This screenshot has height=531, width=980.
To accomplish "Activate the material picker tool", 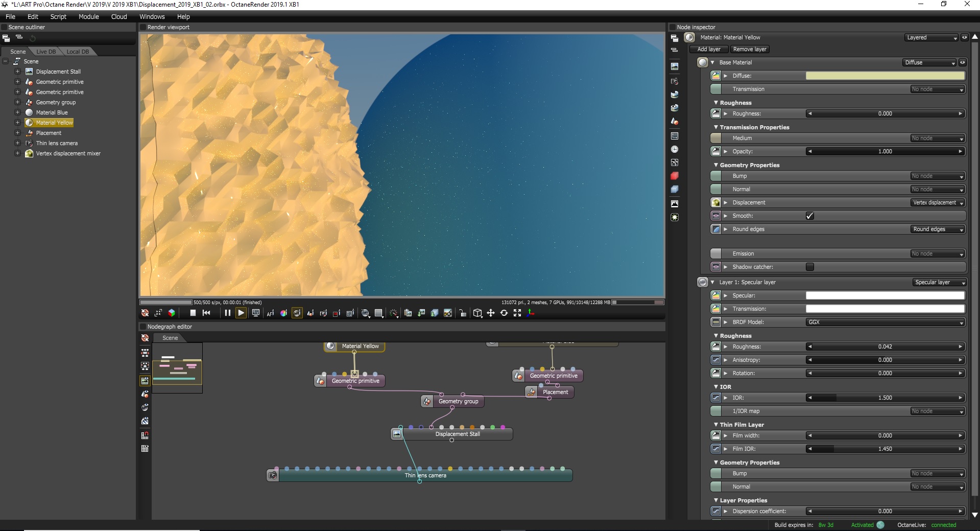I will tap(297, 313).
